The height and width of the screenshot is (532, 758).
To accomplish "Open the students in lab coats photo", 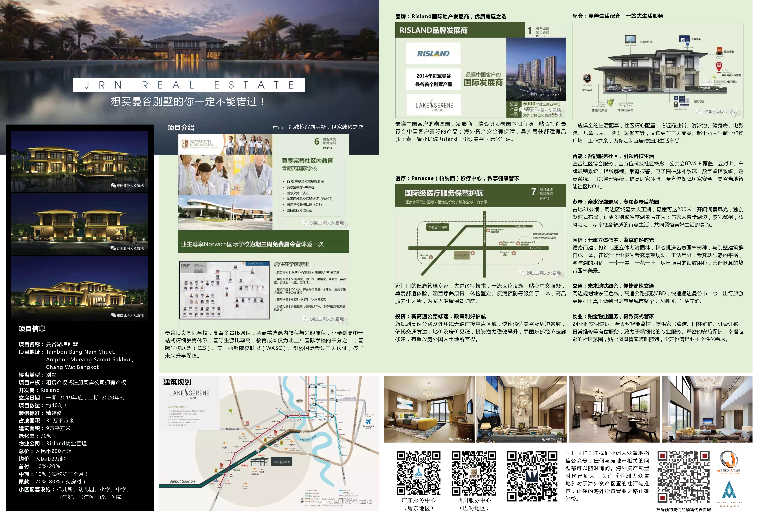I will pos(226,175).
